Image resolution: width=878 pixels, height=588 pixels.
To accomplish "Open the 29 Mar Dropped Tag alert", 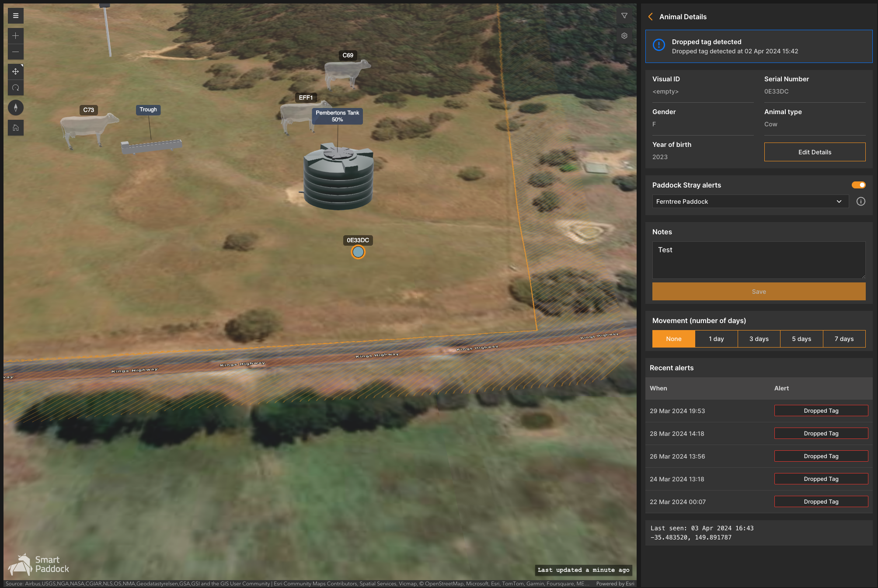I will 821,411.
